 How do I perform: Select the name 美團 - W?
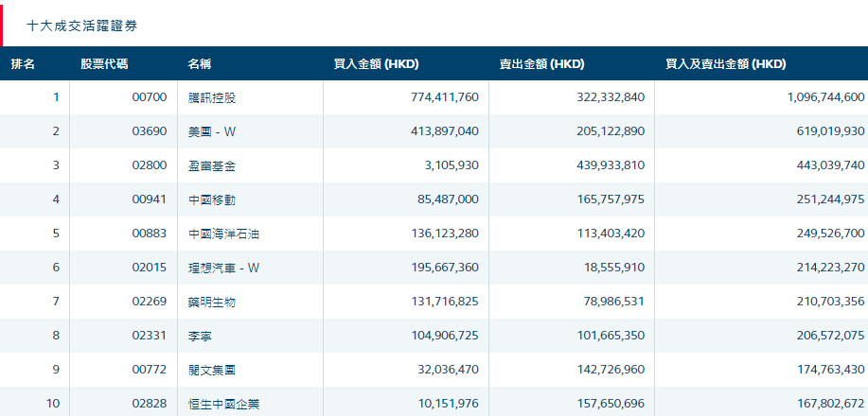(212, 132)
